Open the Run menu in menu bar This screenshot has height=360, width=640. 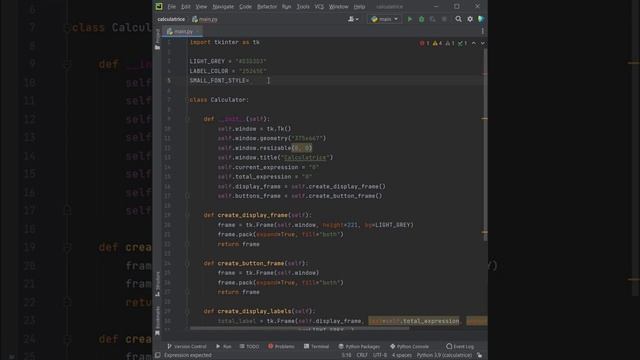tap(287, 7)
